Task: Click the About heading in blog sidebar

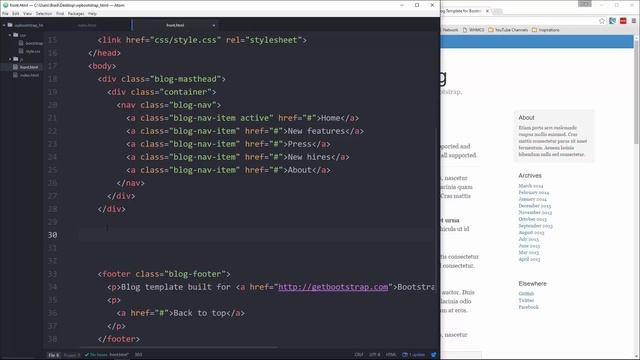Action: click(527, 118)
